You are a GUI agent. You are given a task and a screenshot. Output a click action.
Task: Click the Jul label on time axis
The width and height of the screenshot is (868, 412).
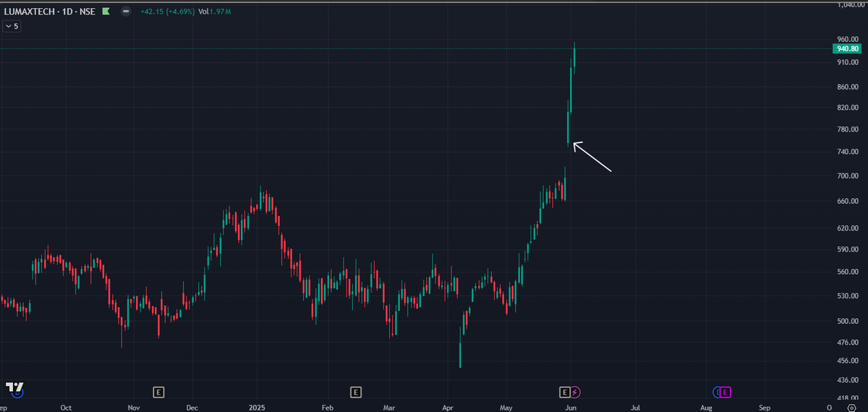coord(635,407)
